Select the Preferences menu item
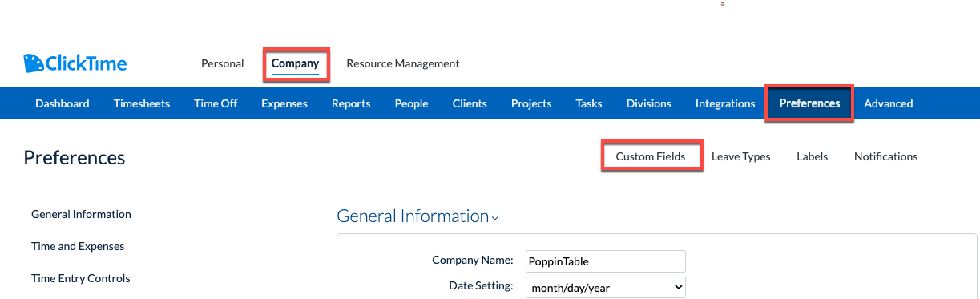The image size is (980, 299). point(809,103)
